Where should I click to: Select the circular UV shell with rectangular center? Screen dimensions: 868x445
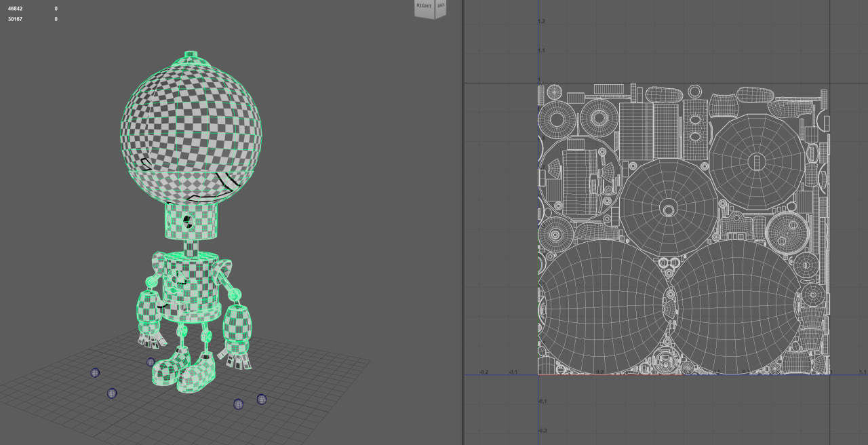point(756,161)
